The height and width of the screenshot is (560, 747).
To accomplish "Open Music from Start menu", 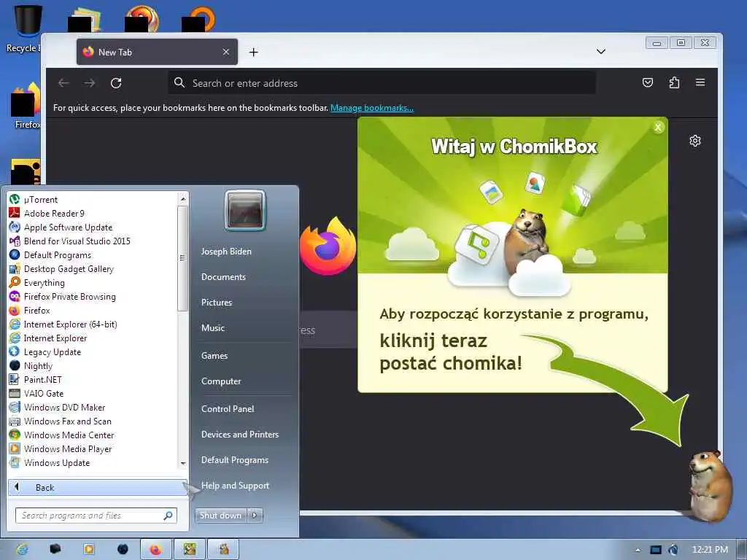I will tap(213, 328).
